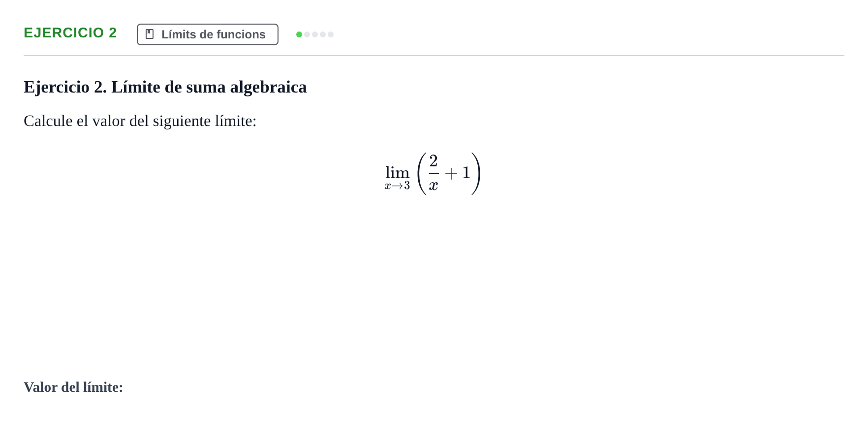Select the third difficulty dot
868x441 pixels.
[315, 34]
